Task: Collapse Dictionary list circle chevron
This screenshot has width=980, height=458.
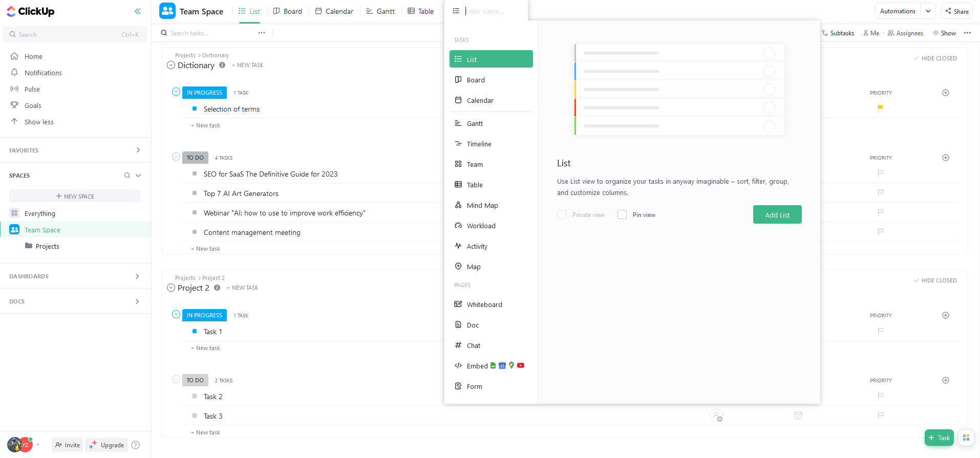Action: [x=171, y=65]
